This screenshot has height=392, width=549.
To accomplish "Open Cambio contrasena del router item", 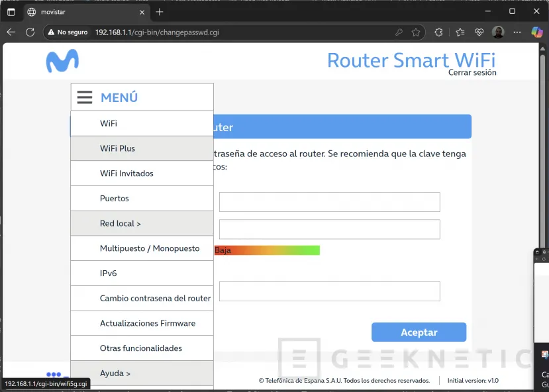I will [142, 298].
